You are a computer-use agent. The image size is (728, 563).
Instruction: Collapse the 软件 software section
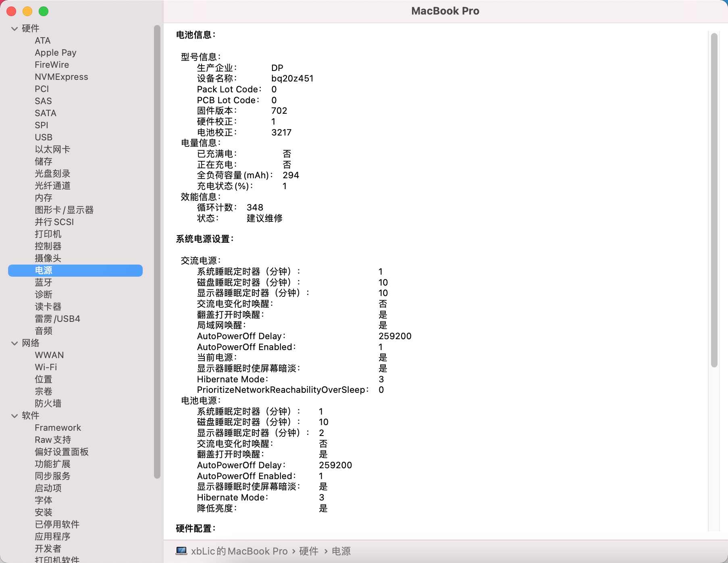coord(15,416)
